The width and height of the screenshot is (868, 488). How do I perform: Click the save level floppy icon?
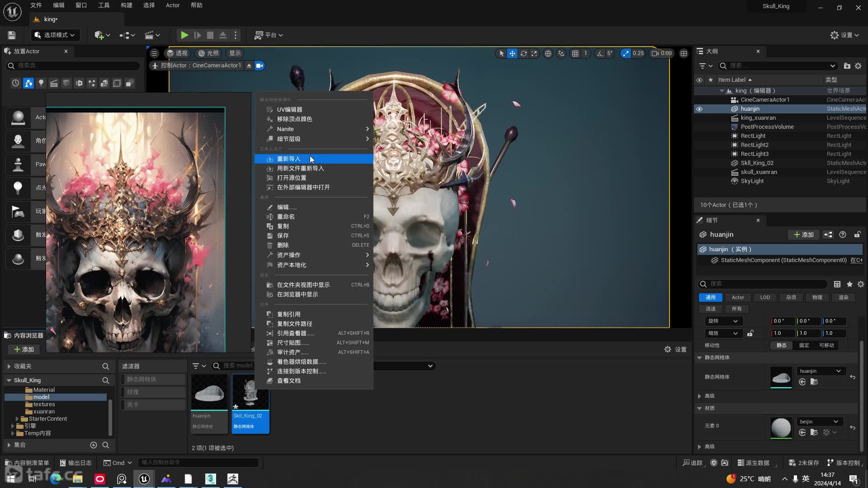point(12,35)
